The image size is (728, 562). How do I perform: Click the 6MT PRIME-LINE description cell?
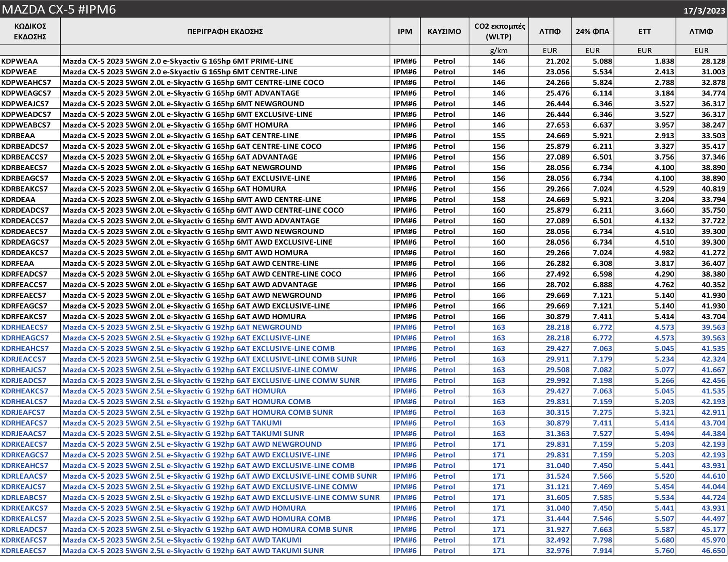pos(178,61)
